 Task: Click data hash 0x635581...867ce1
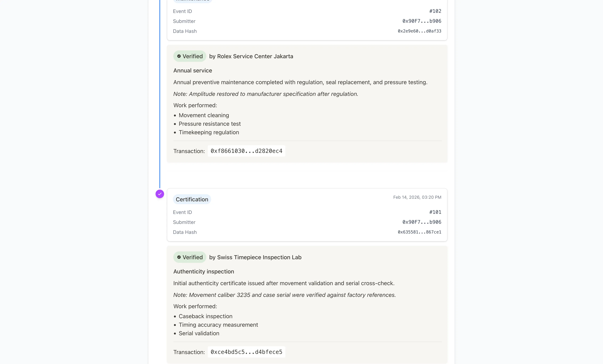coord(419,232)
